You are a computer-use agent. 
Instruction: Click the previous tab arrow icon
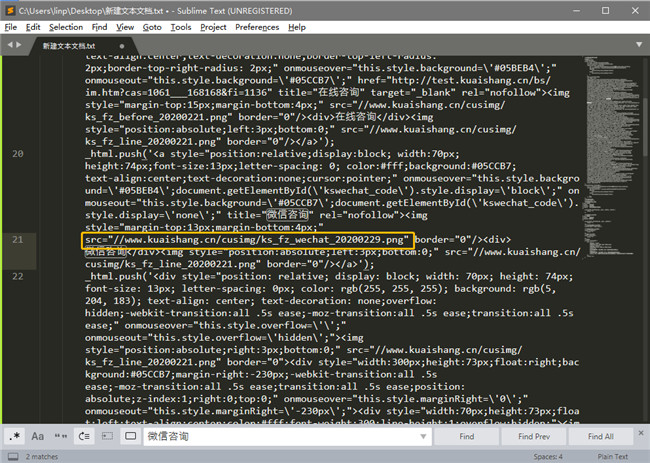(x=8, y=46)
